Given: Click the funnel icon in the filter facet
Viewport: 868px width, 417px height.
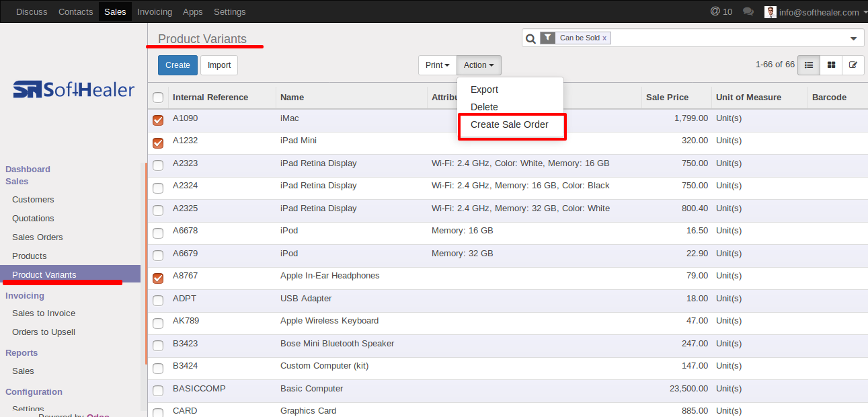Looking at the screenshot, I should tap(548, 38).
